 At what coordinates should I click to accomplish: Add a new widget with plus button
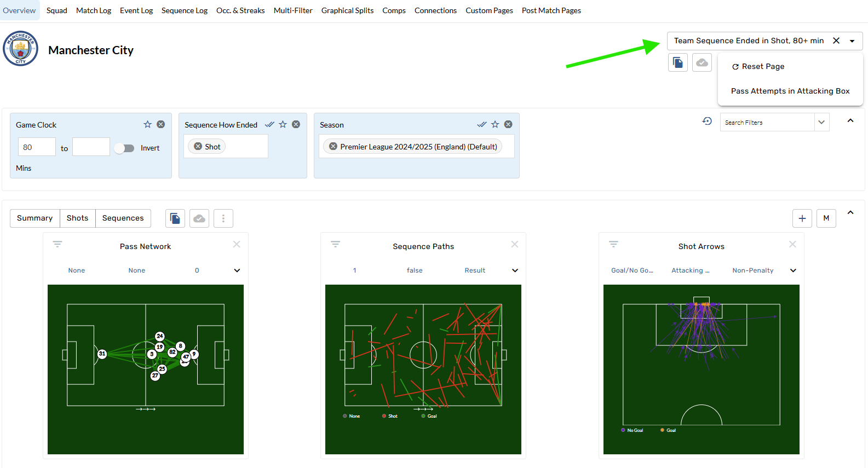tap(802, 218)
